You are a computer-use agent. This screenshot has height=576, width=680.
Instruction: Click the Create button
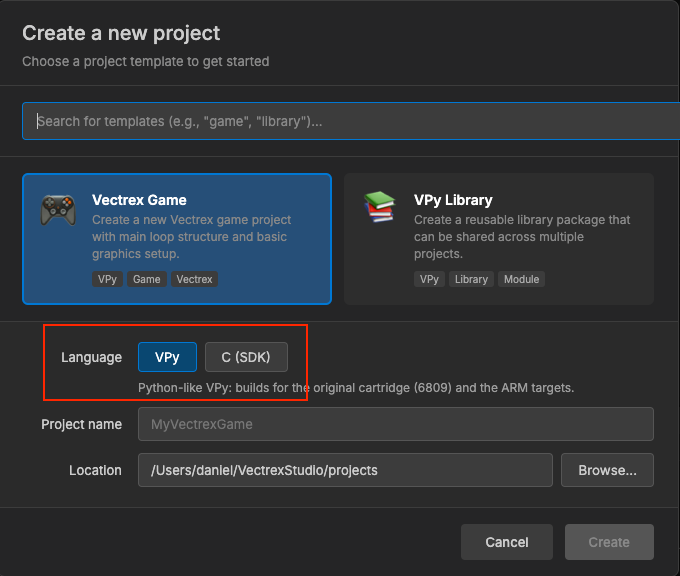pos(609,542)
